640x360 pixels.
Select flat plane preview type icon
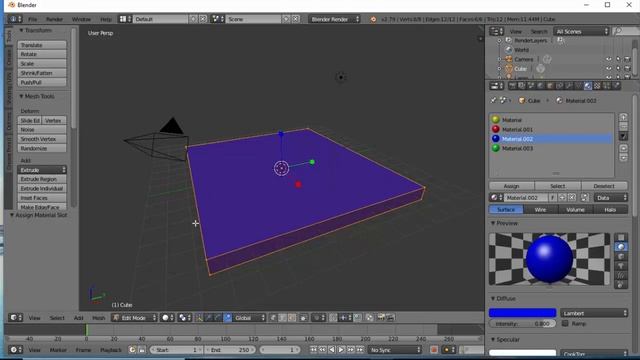(x=621, y=238)
